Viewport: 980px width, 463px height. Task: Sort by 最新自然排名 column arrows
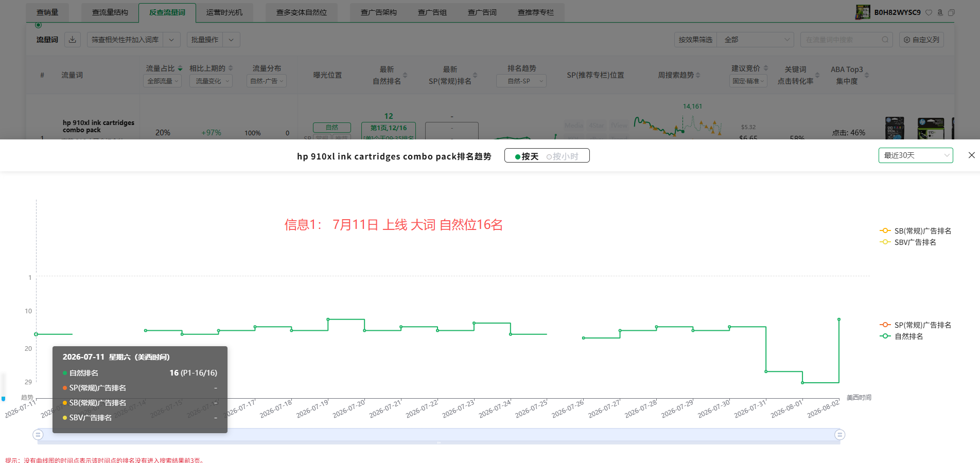click(x=405, y=75)
